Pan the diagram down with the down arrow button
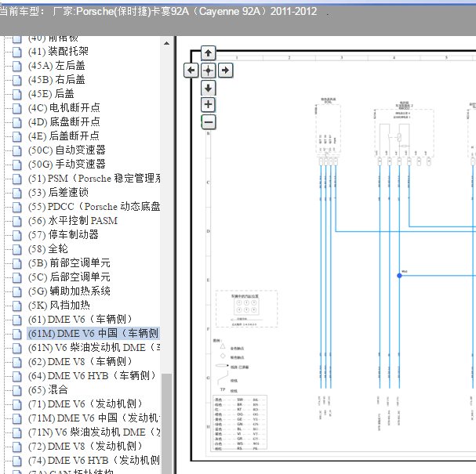This screenshot has width=476, height=474. tap(209, 88)
